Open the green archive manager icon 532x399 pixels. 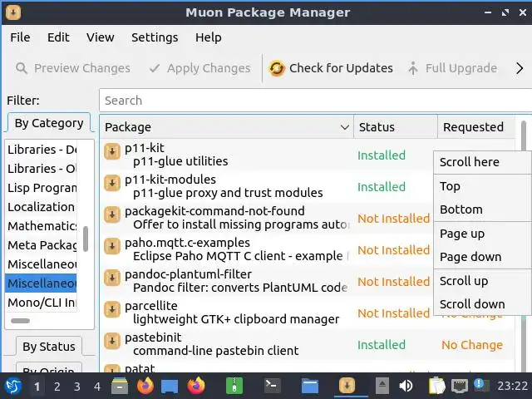click(234, 386)
